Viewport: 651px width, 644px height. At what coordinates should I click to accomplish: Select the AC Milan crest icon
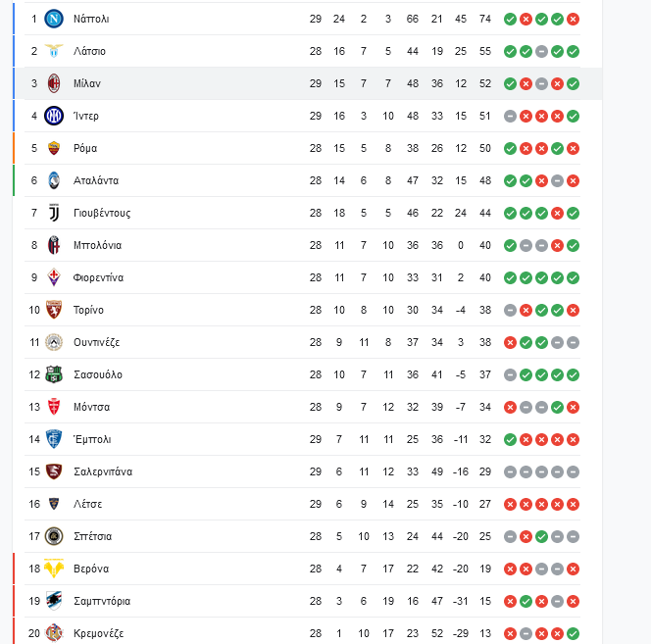point(54,83)
